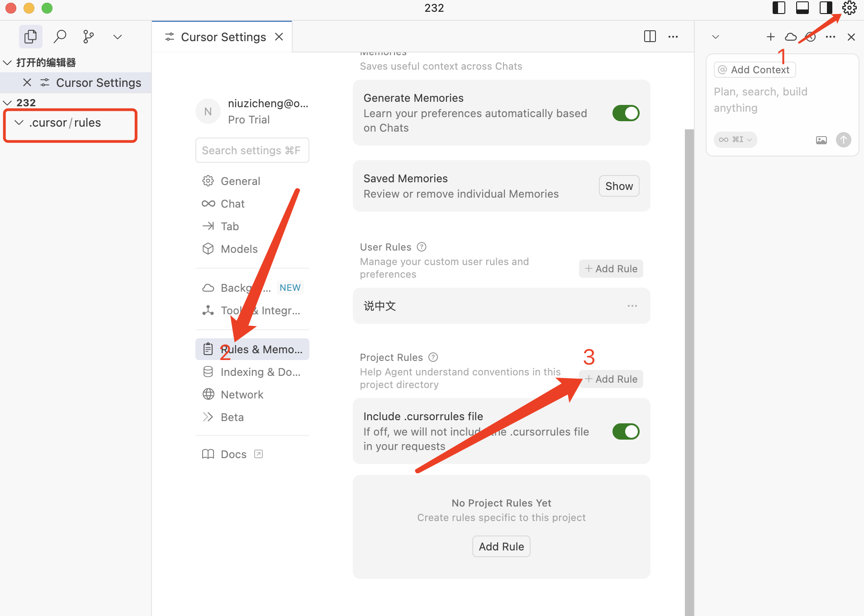Open the Chat settings section

click(252, 204)
